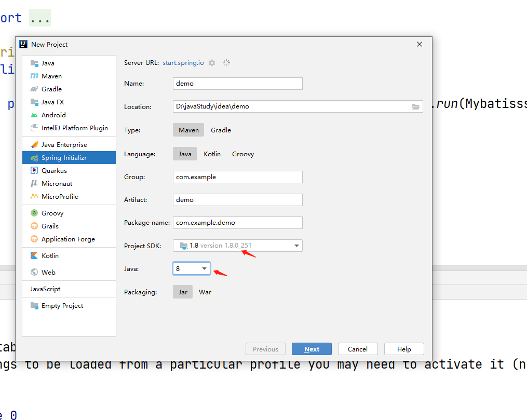
Task: Click the Help button
Action: (x=404, y=349)
